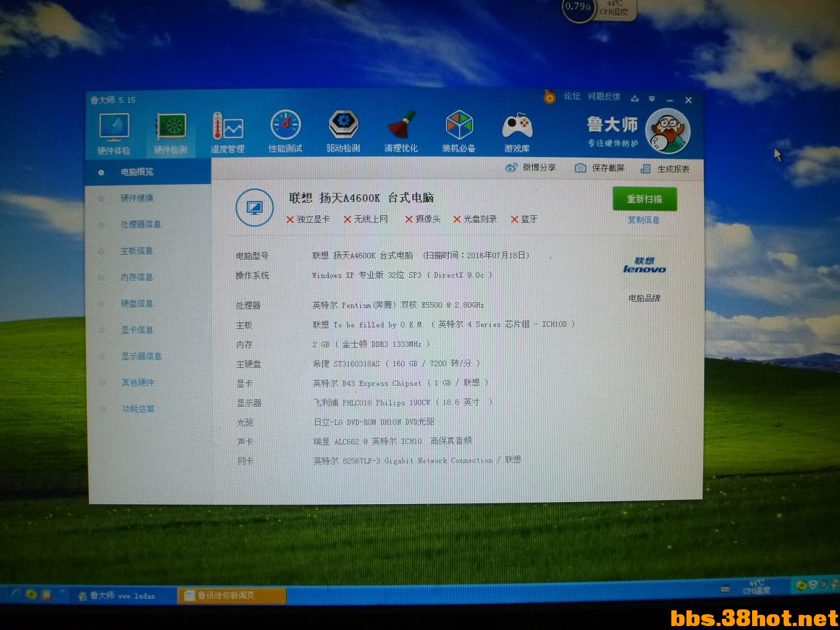The width and height of the screenshot is (840, 630).
Task: Launch the 性能测试 performance test
Action: pyautogui.click(x=285, y=133)
